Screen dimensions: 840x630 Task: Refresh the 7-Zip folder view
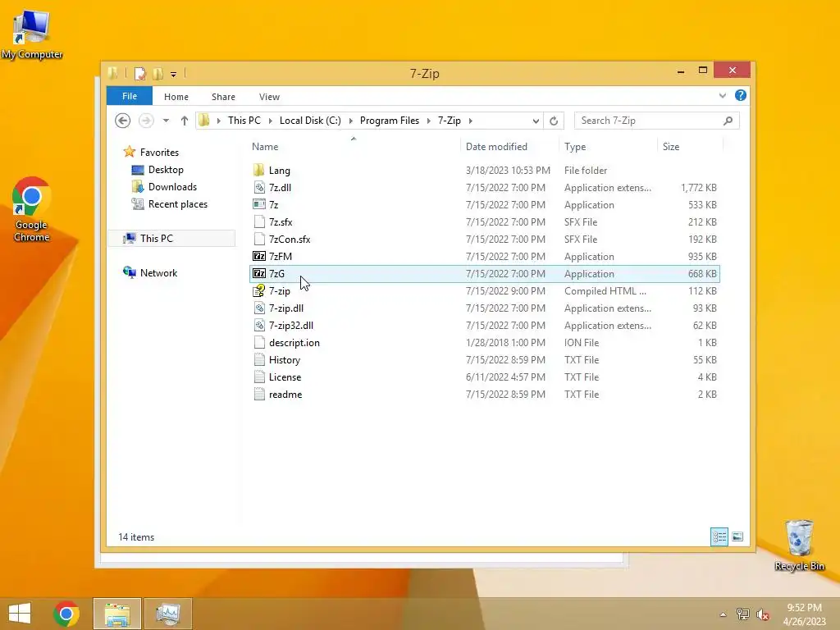click(x=554, y=121)
